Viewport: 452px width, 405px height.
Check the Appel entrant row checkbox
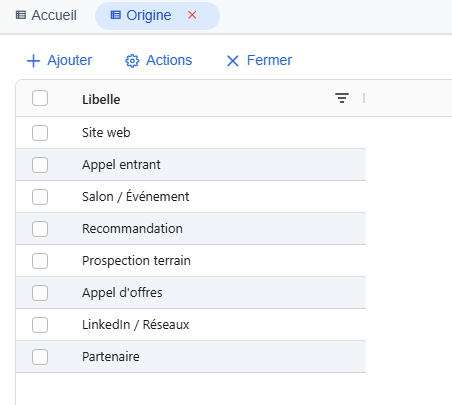pos(40,165)
